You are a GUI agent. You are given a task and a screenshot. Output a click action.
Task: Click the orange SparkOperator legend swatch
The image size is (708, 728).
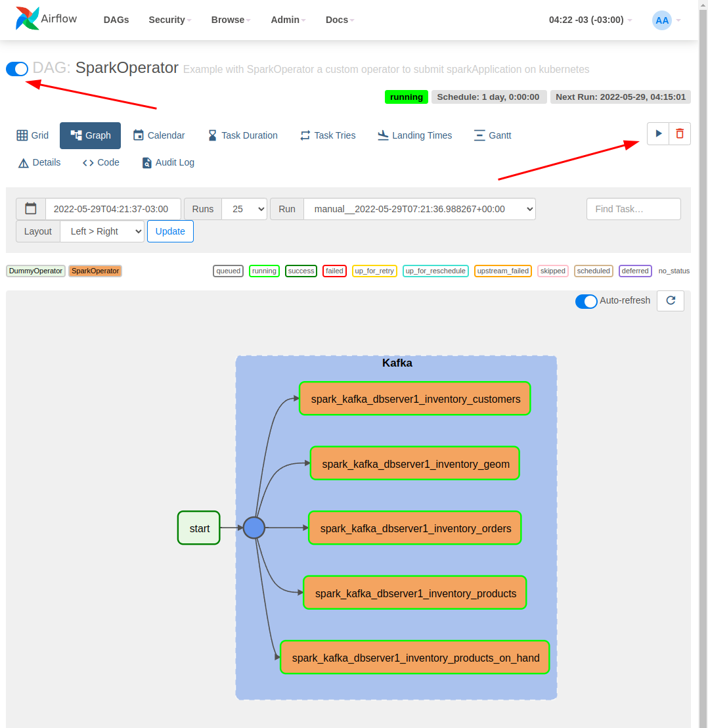point(95,271)
